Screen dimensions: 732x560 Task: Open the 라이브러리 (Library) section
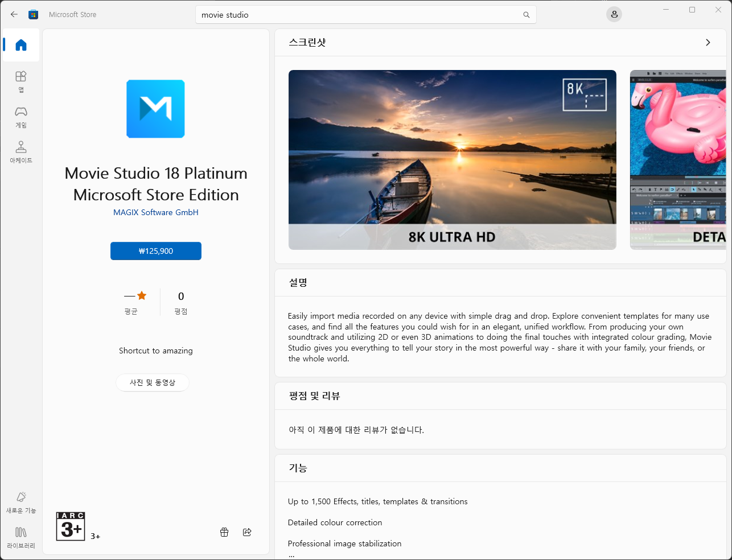click(x=21, y=538)
